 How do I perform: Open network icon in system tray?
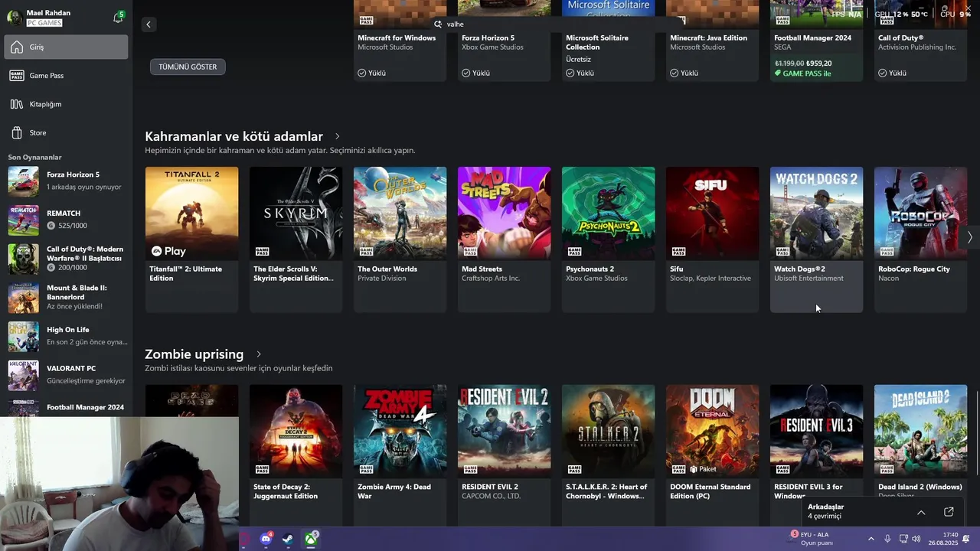pos(903,539)
